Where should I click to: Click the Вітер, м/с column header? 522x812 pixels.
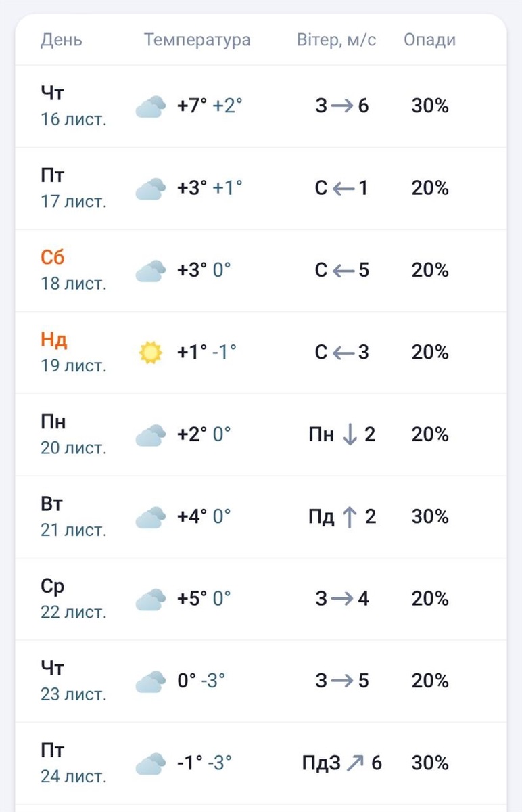tap(337, 39)
